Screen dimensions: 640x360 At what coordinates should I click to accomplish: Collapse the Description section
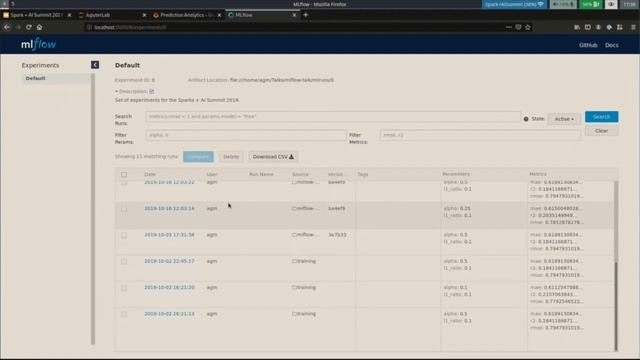point(131,91)
